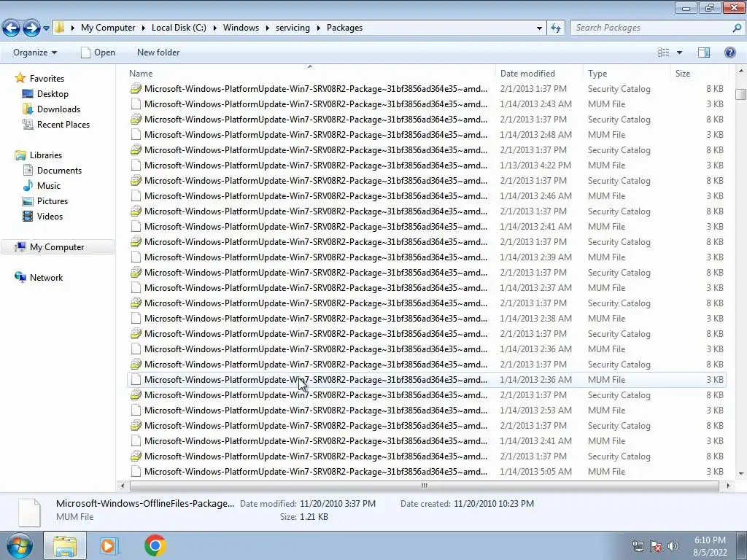The image size is (747, 560).
Task: Select the MUM file dated 1/14/2013 2:37 AM
Action: tap(426, 287)
